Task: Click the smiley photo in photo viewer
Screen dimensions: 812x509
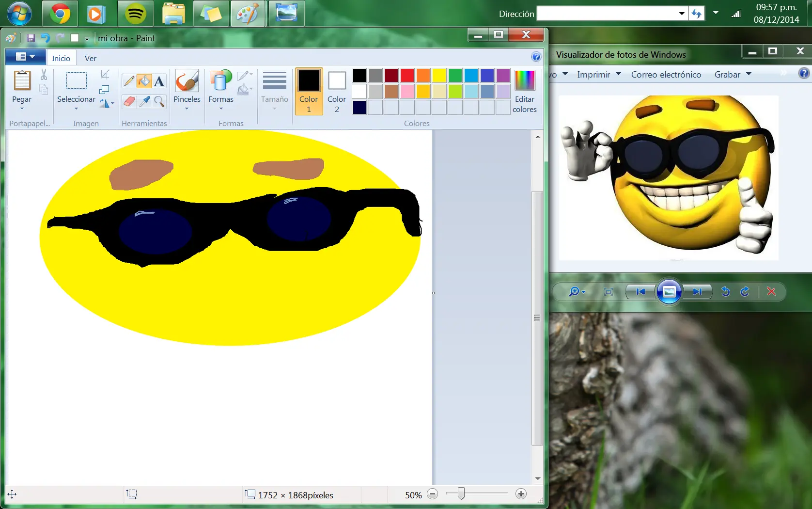Action: pos(669,177)
